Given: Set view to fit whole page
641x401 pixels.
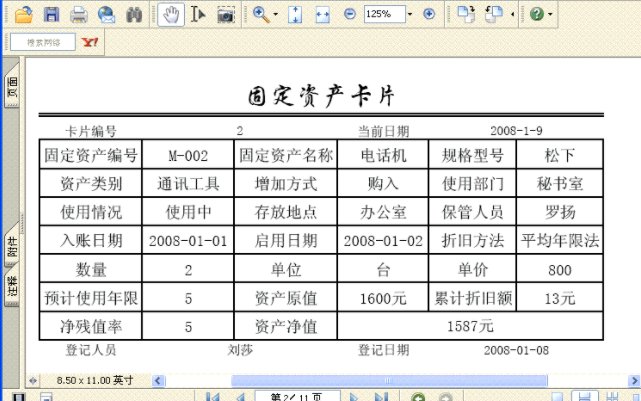Looking at the screenshot, I should 295,15.
